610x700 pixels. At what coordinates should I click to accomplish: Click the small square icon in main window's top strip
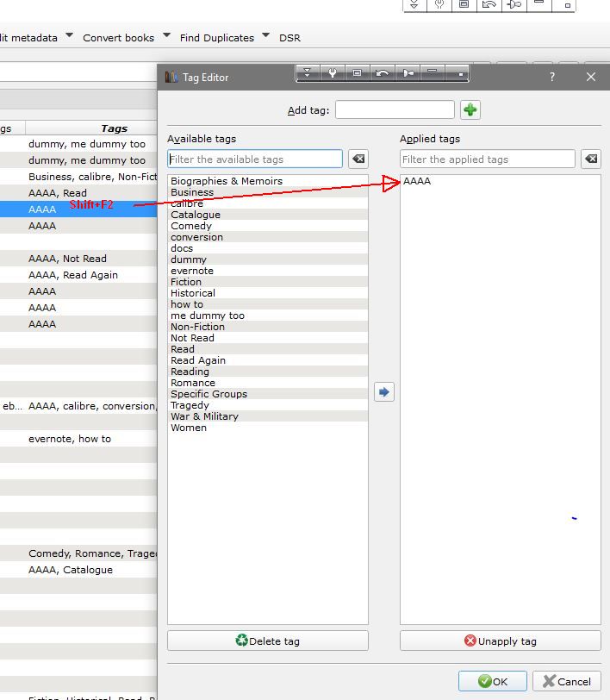[567, 5]
